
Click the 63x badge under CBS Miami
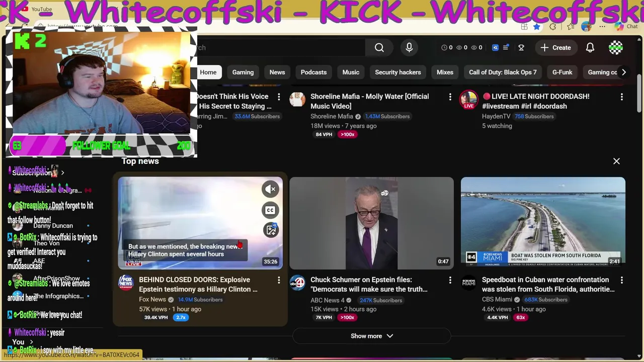coord(520,318)
